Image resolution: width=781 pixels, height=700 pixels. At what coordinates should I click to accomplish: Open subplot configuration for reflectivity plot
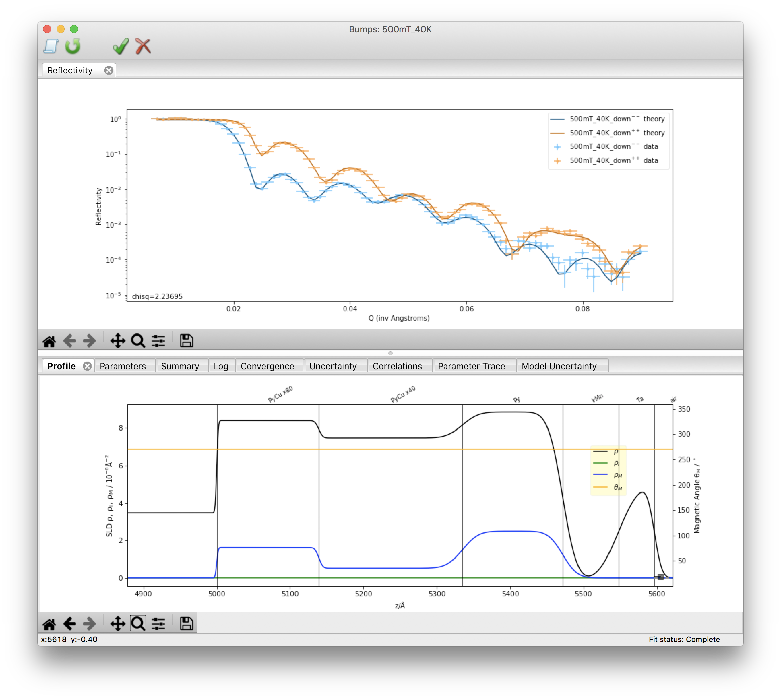point(158,341)
